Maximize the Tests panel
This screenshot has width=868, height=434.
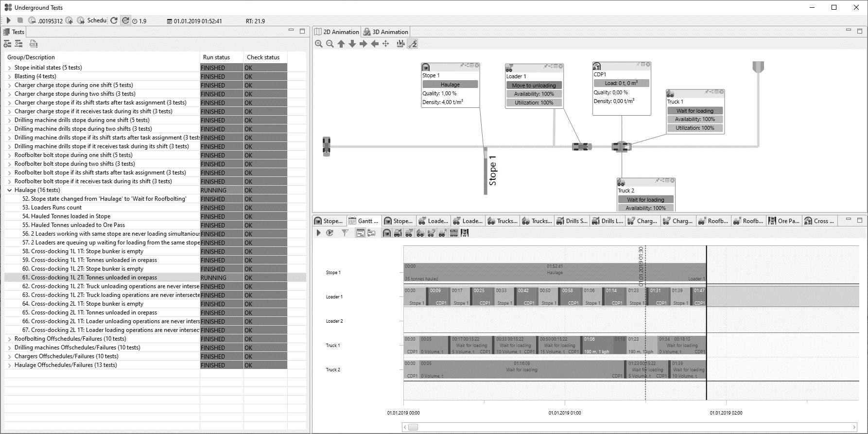tap(302, 31)
